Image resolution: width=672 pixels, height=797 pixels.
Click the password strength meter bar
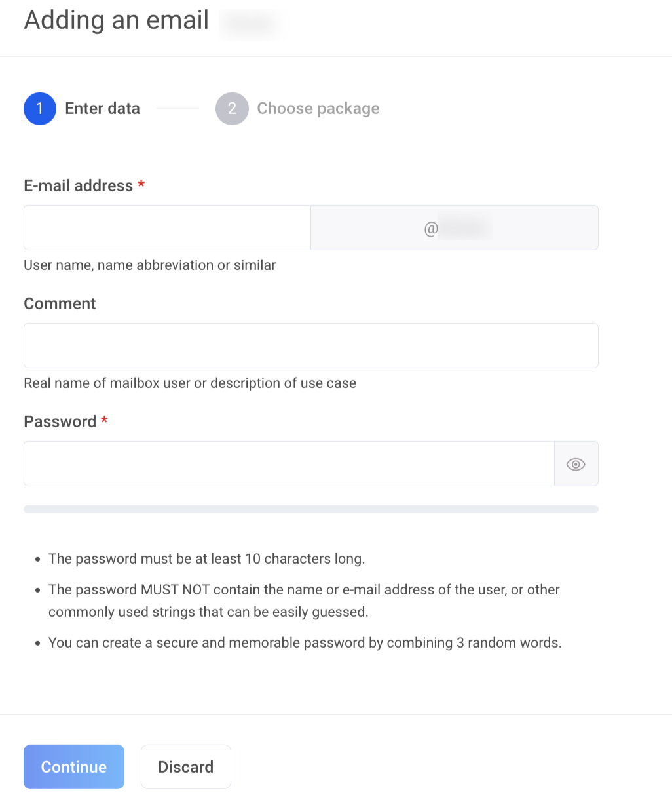point(310,509)
